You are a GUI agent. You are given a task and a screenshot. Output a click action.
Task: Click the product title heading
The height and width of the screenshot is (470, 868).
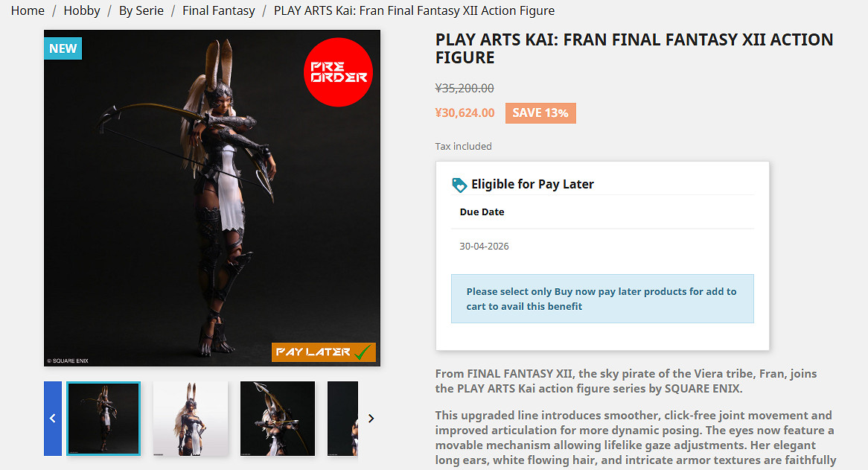click(634, 48)
